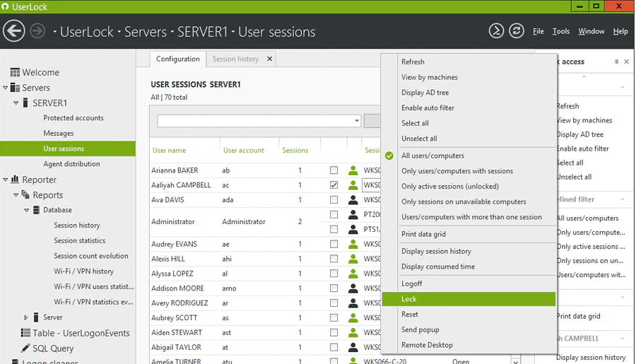Expand the Server node under Reports

pos(26,317)
